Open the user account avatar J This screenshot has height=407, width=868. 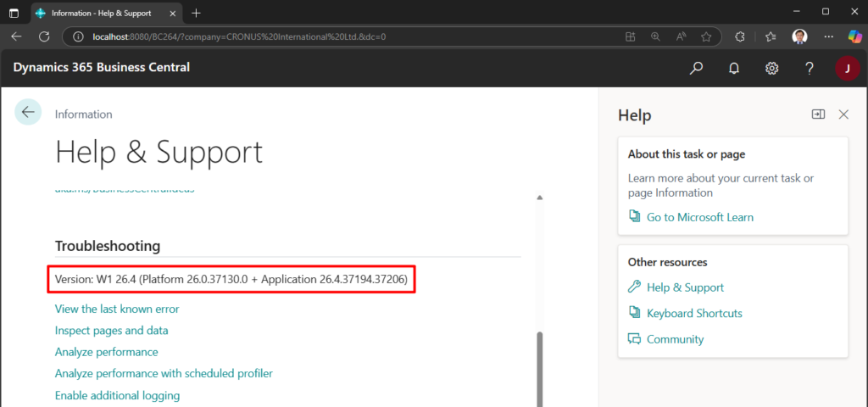[x=847, y=68]
